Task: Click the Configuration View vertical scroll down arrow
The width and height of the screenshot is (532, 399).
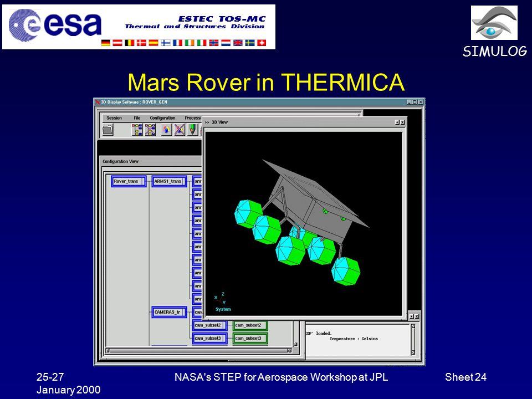Action: coord(295,344)
